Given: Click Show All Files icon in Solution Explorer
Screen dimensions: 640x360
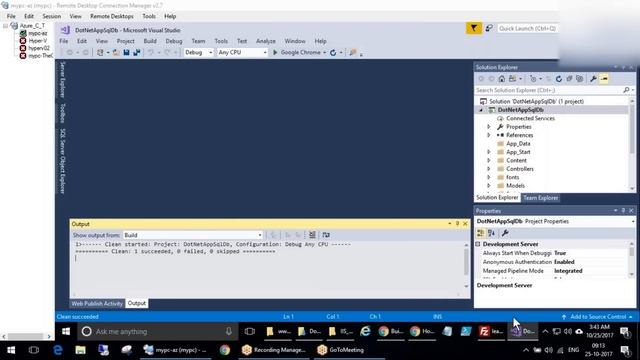Looking at the screenshot, I should (x=579, y=79).
